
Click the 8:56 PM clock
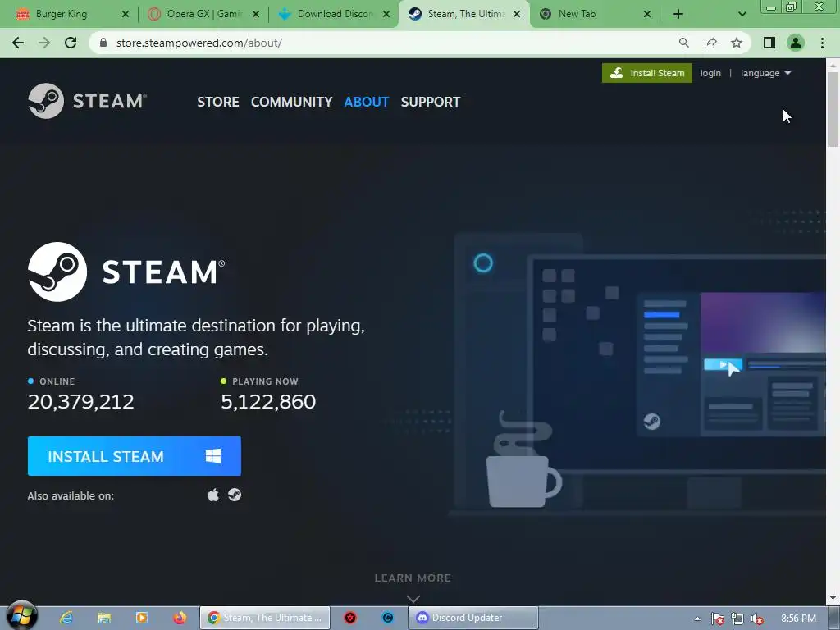[799, 619]
